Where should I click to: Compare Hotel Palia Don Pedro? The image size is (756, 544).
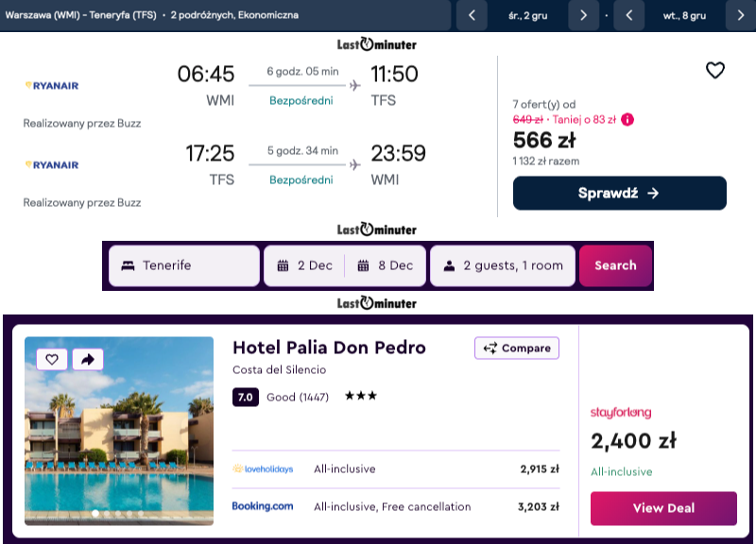tap(517, 348)
